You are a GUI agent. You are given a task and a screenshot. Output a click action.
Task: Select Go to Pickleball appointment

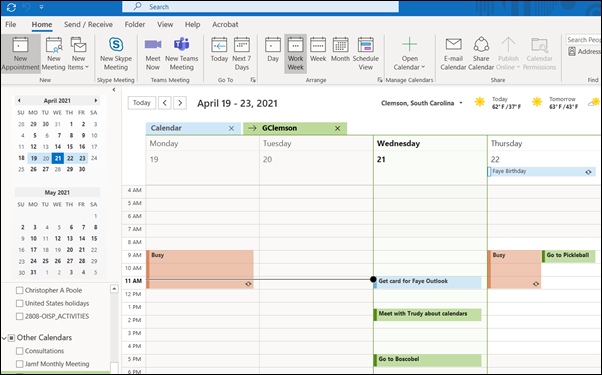(569, 256)
